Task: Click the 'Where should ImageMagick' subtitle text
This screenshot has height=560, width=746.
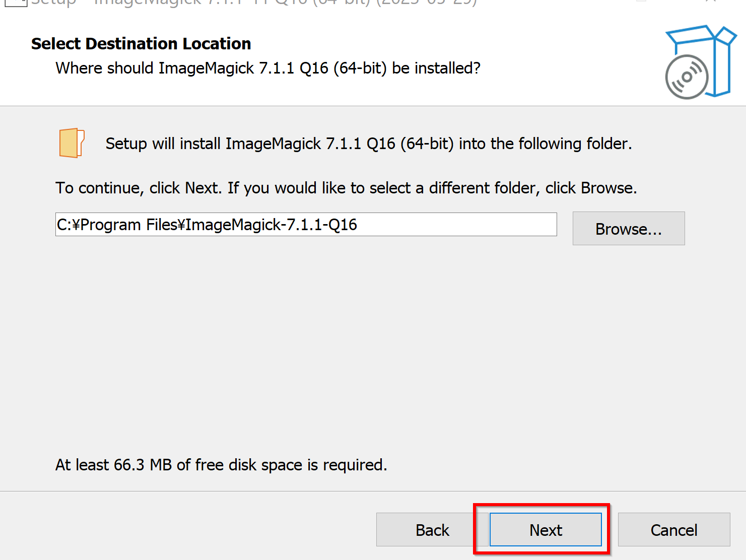Action: pos(268,68)
